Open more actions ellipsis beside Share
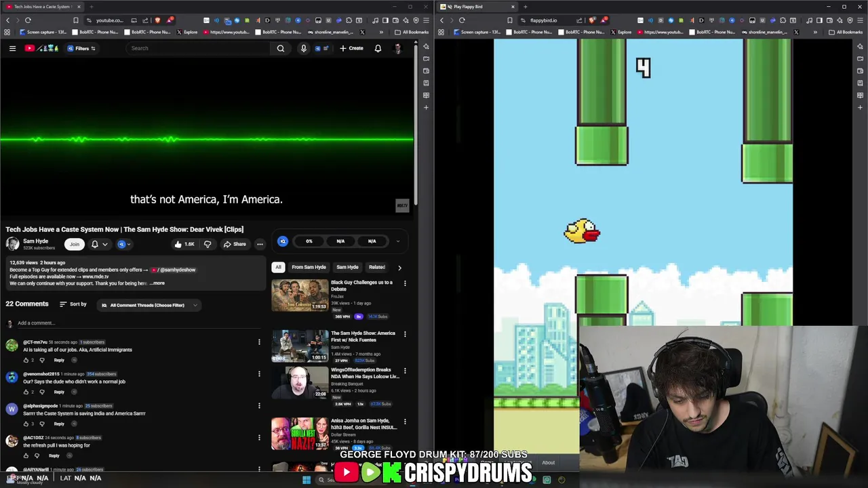Viewport: 868px width, 488px height. (x=260, y=244)
